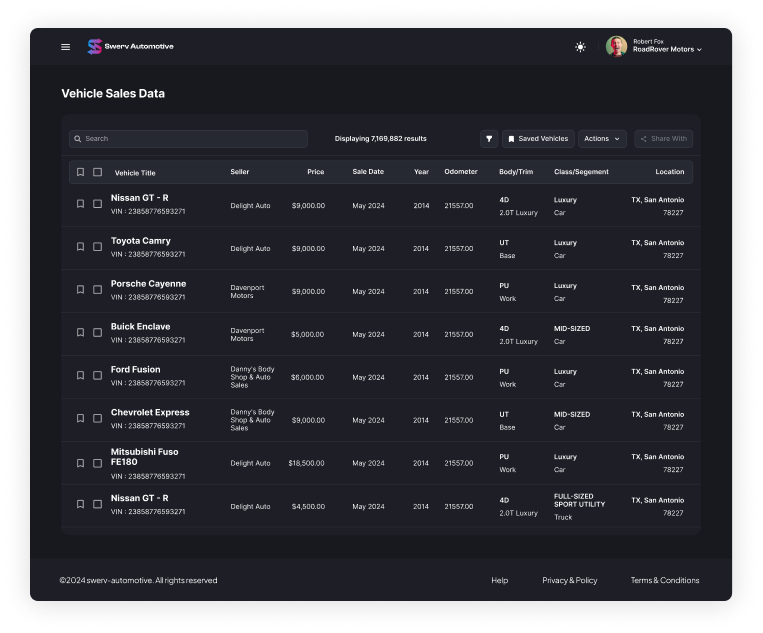Image resolution: width=763 pixels, height=633 pixels.
Task: Open the Terms & Conditions footer link
Action: (x=665, y=580)
